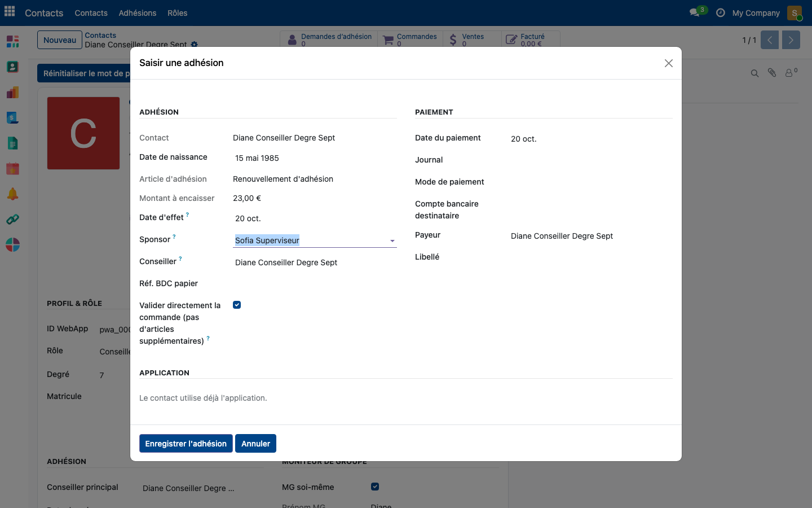Go to the next record arrow
Image resolution: width=812 pixels, height=508 pixels.
[x=791, y=40]
